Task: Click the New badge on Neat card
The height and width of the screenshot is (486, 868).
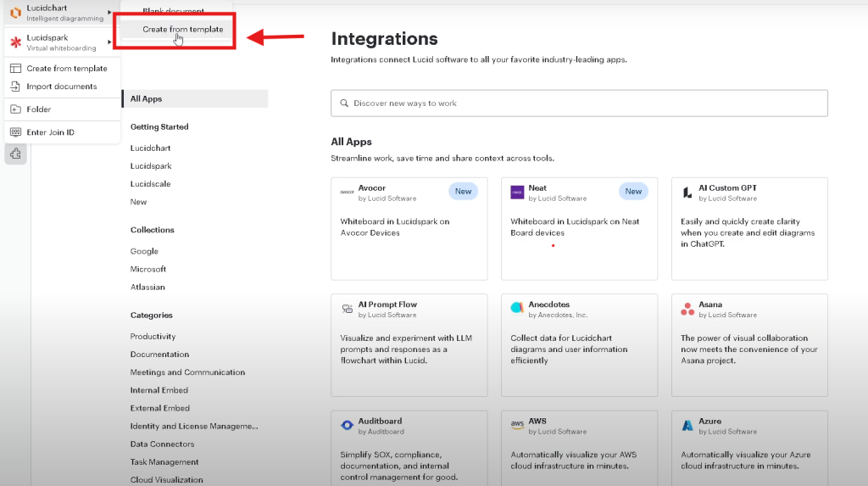Action: point(633,191)
